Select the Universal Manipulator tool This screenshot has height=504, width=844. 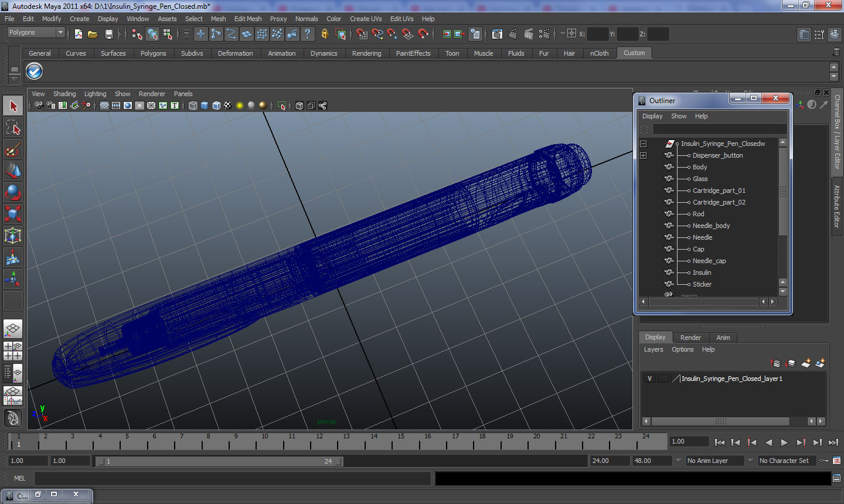tap(13, 236)
